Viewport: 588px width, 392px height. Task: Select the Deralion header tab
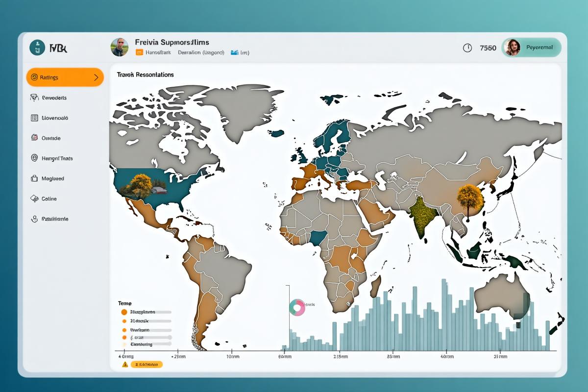[200, 52]
